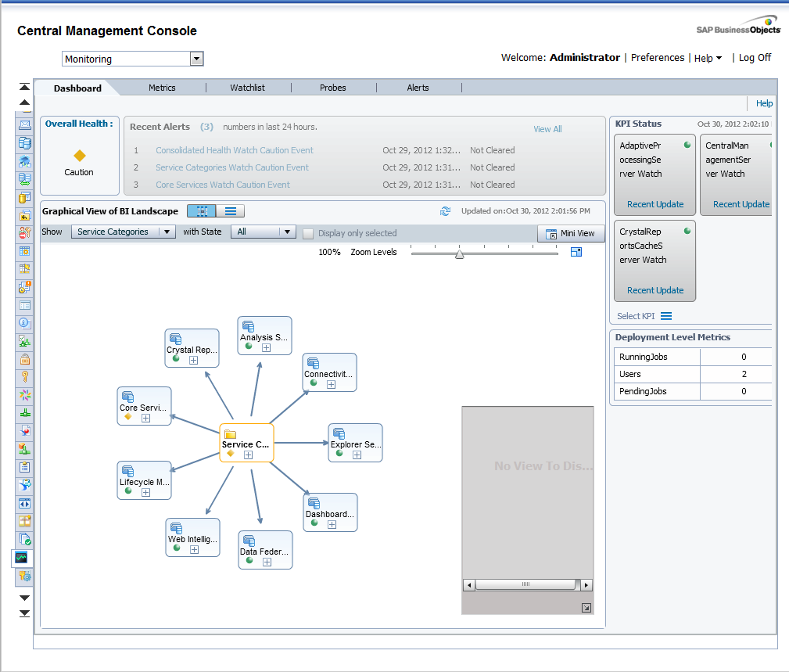Click the fit-to-screen icon beside zoom slider
Image resolution: width=789 pixels, height=672 pixels.
(576, 252)
